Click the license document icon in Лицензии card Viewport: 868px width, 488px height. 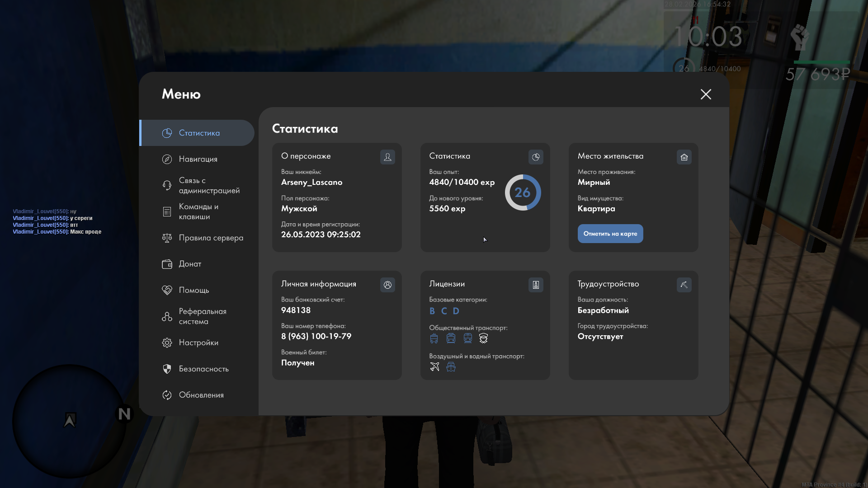coord(536,285)
